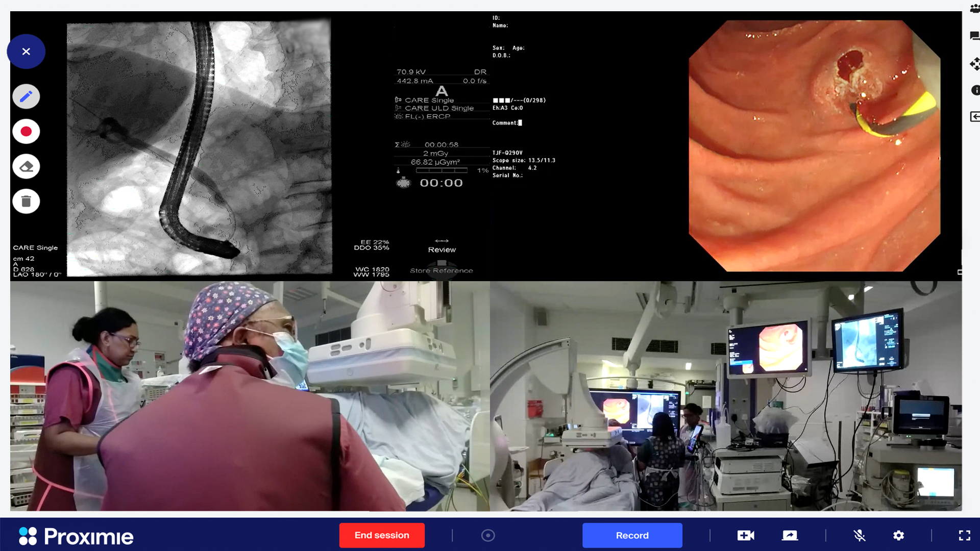Open the info panel icon
Viewport: 980px width, 551px height.
click(975, 90)
